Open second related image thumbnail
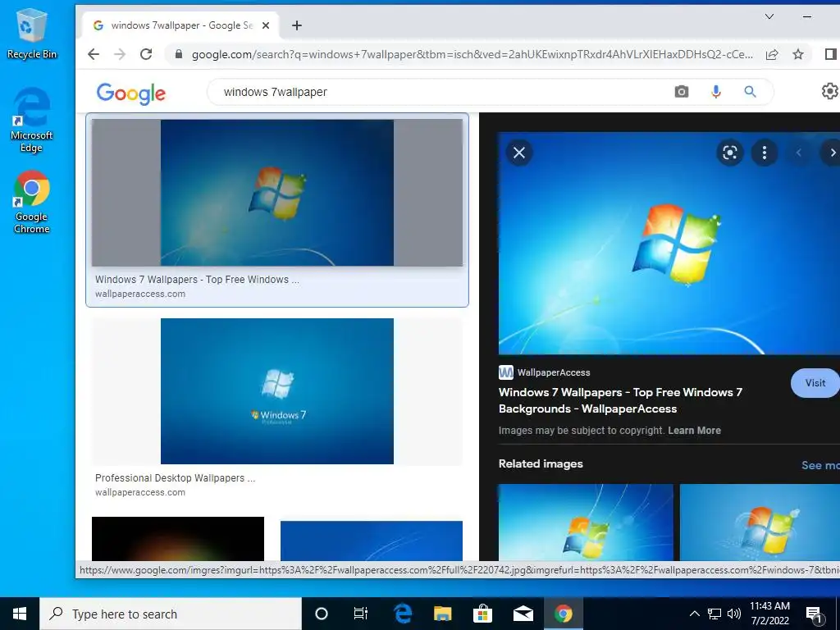This screenshot has height=630, width=840. 760,523
